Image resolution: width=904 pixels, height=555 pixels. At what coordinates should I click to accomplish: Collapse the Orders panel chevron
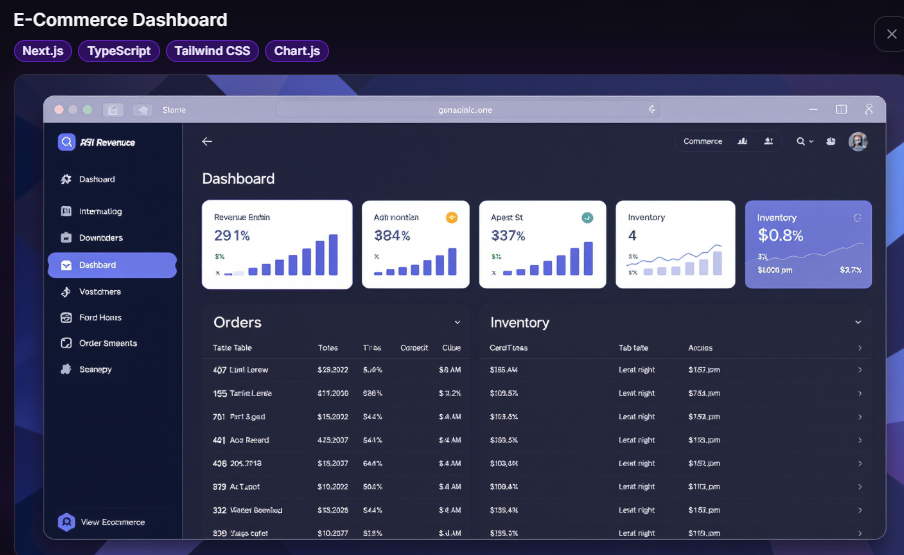tap(457, 323)
